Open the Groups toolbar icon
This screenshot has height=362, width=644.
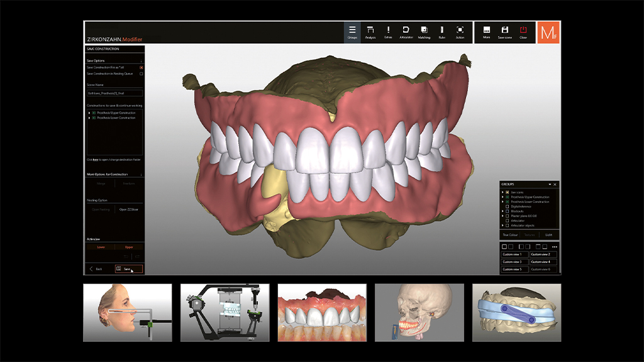[352, 32]
